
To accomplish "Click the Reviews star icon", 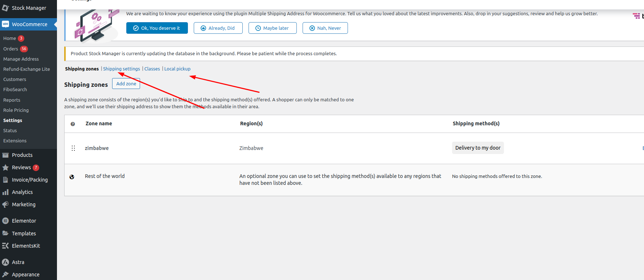I will tap(5, 167).
